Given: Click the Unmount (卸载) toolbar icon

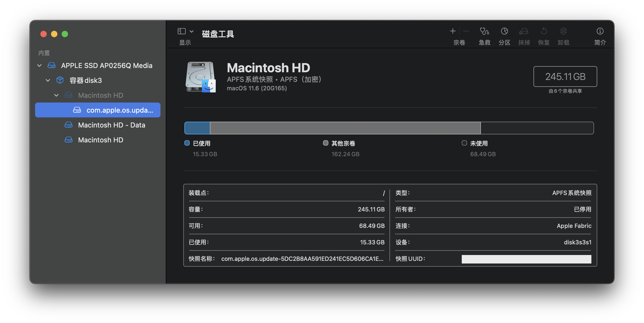Looking at the screenshot, I should (563, 31).
